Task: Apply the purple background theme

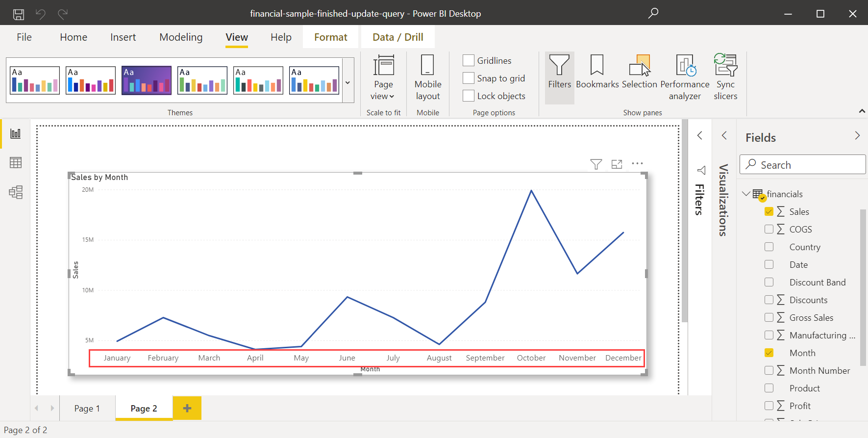Action: click(147, 80)
